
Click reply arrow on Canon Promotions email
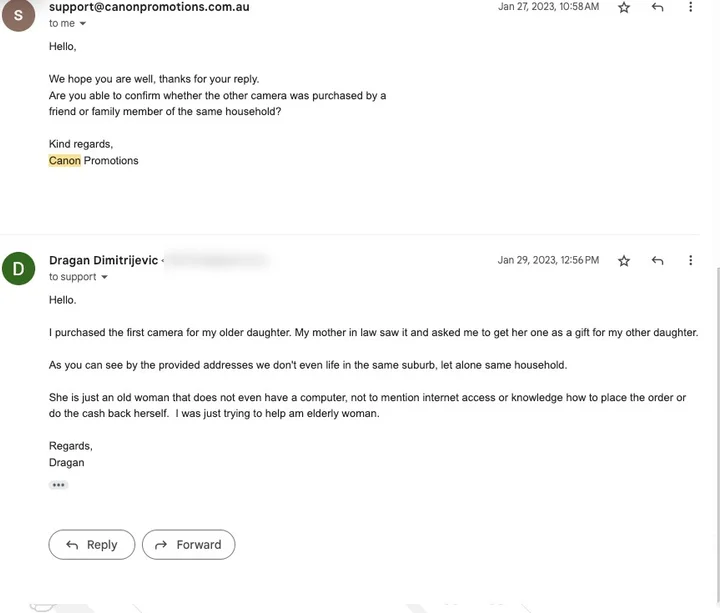click(x=657, y=7)
